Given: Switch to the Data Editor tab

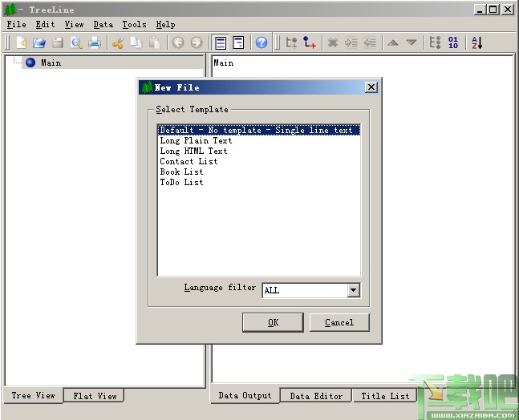Looking at the screenshot, I should click(x=316, y=396).
